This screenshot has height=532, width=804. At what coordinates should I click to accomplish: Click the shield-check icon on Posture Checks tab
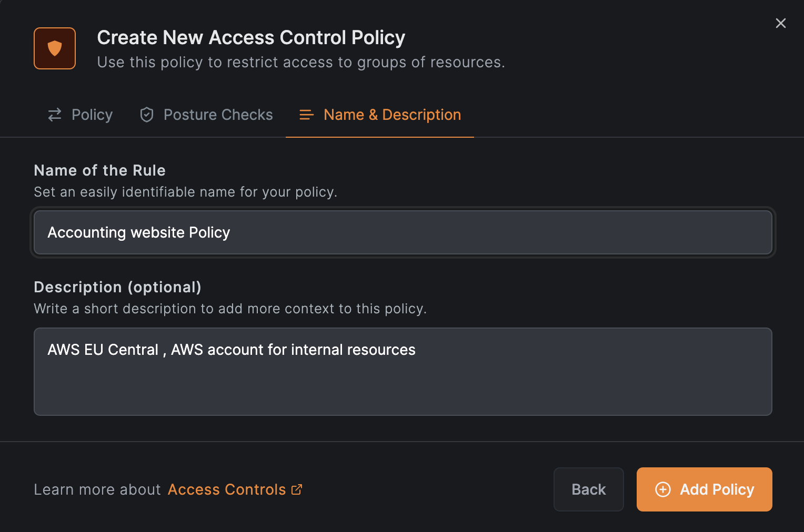click(147, 115)
